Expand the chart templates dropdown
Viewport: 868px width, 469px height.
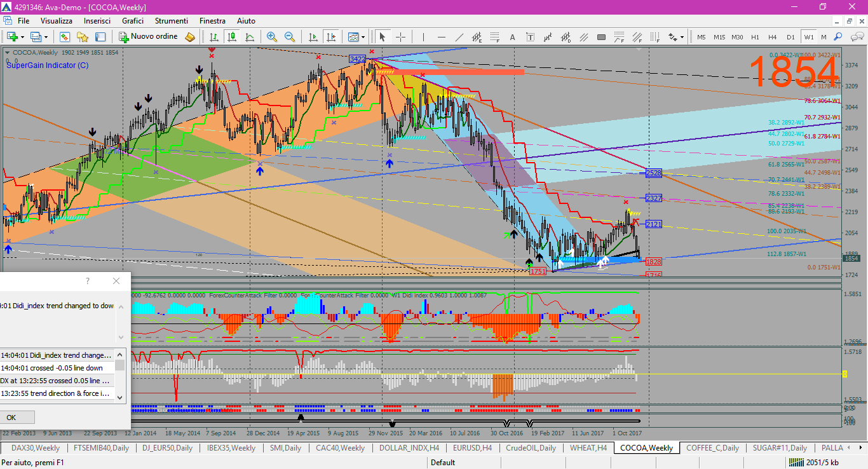point(363,37)
